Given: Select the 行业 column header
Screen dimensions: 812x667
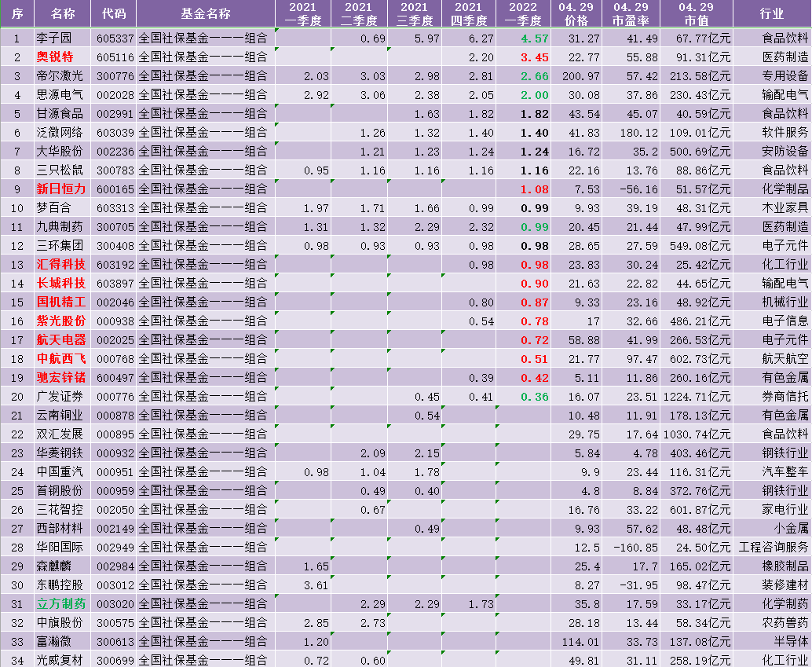Looking at the screenshot, I should click(x=772, y=13).
